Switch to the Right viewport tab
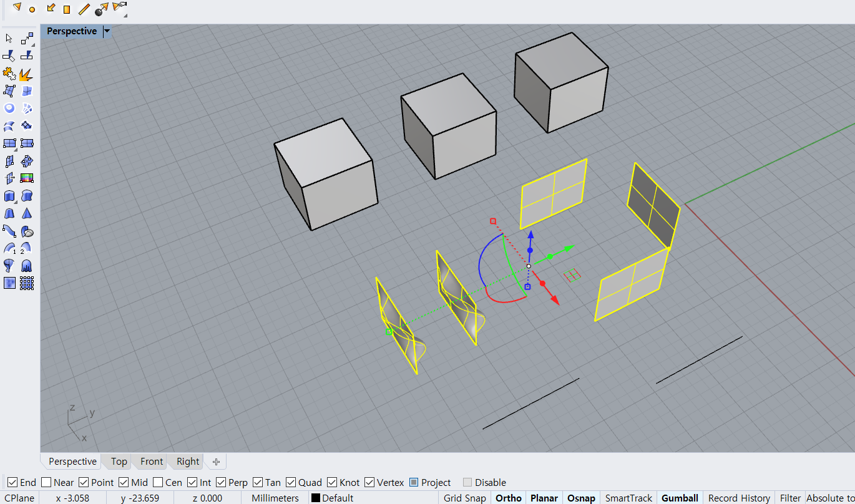The width and height of the screenshot is (855, 504). tap(188, 462)
